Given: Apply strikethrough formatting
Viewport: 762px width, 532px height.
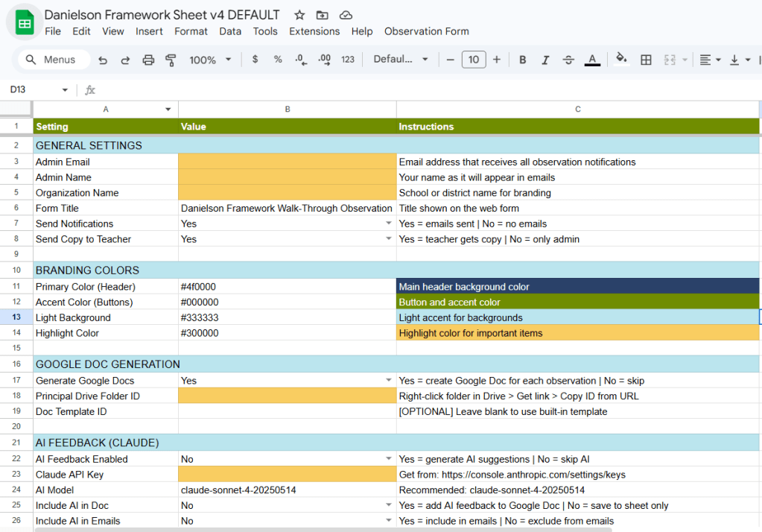Looking at the screenshot, I should [568, 60].
